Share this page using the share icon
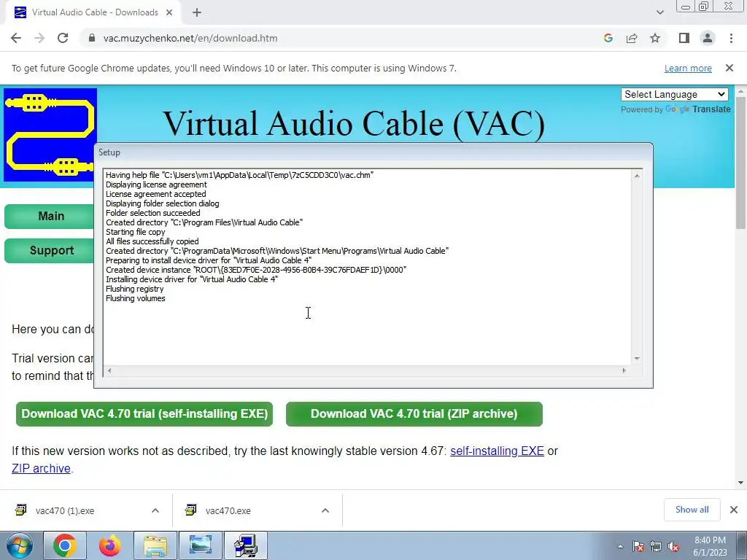The width and height of the screenshot is (747, 560). tap(632, 38)
